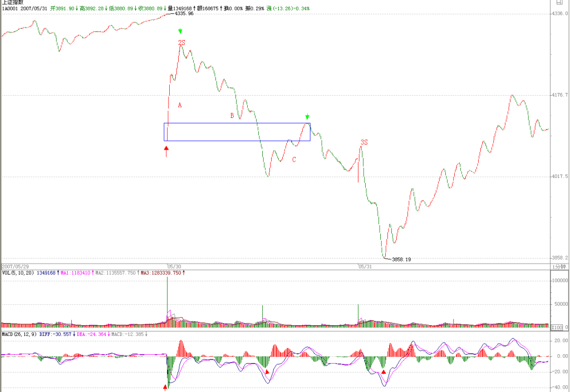The image size is (570, 392).
Task: Open VOL(5,10,20) indicator settings
Action: pyautogui.click(x=18, y=272)
